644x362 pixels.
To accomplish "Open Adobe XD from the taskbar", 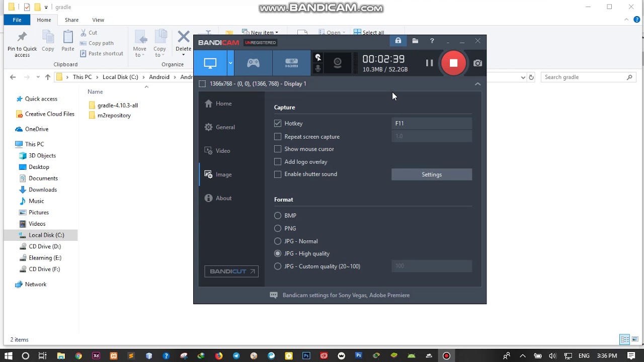I will [x=96, y=356].
